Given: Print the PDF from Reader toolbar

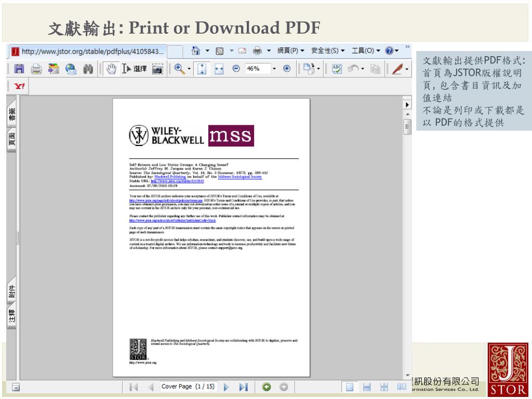Looking at the screenshot, I should point(36,69).
